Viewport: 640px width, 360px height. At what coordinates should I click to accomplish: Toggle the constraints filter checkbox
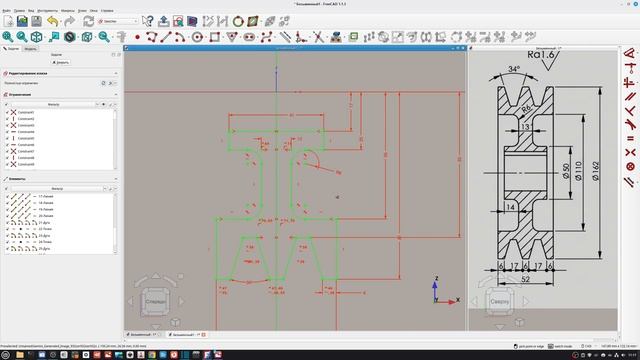pos(7,104)
